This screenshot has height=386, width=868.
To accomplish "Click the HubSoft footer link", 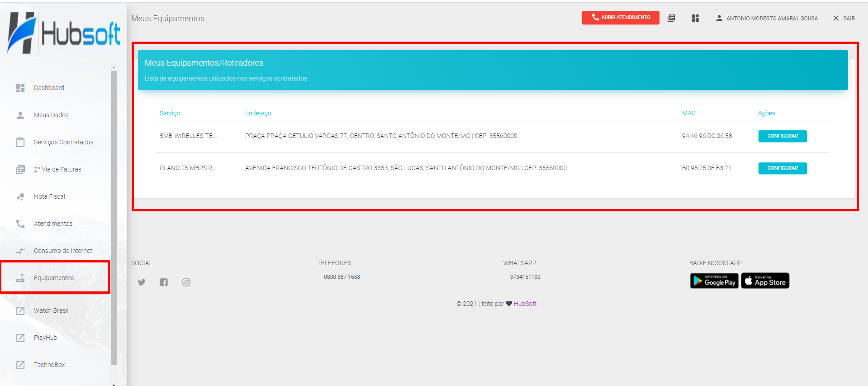I will 525,304.
